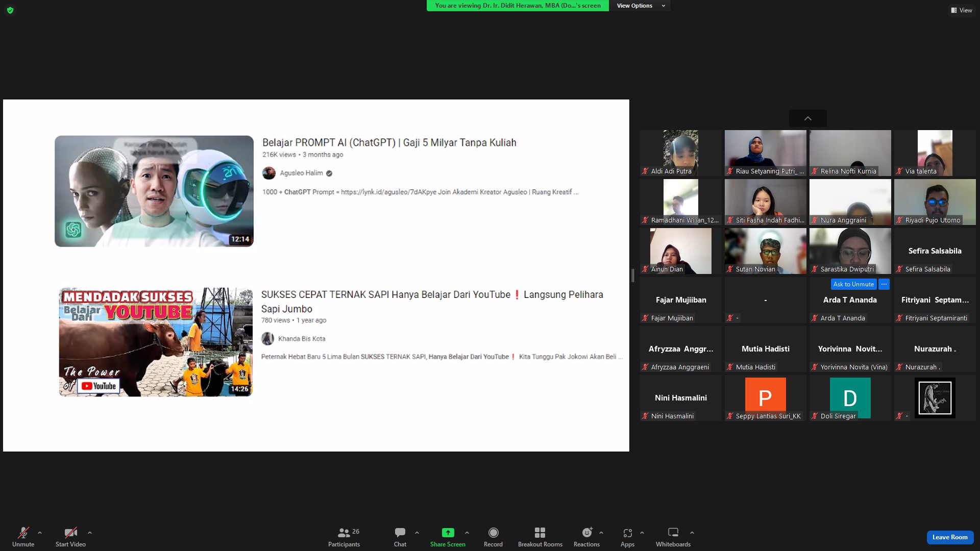Click the Peternak Hebat Baru description text
980x551 pixels.
click(442, 357)
